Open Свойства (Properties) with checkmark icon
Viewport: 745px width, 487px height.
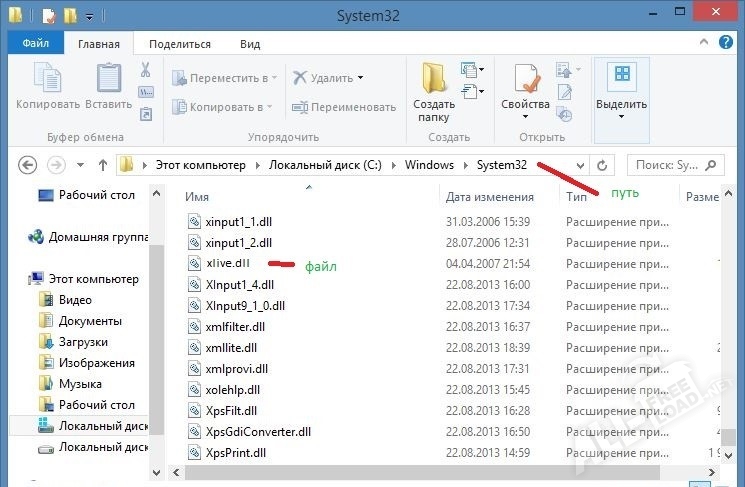tap(526, 81)
